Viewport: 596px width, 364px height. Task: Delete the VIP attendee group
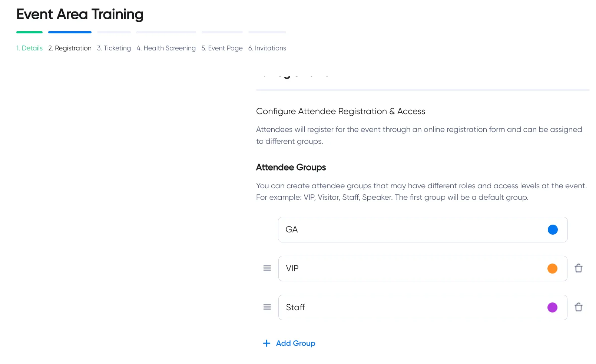click(579, 268)
